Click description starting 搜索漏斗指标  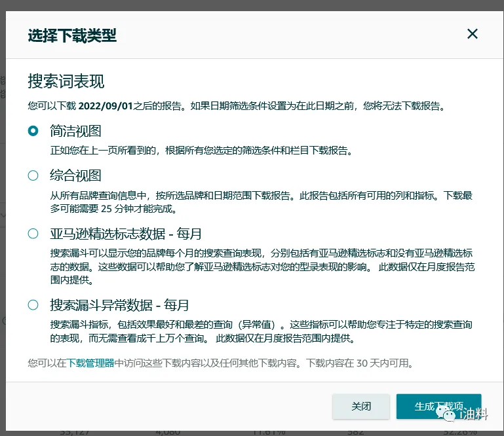point(261,331)
